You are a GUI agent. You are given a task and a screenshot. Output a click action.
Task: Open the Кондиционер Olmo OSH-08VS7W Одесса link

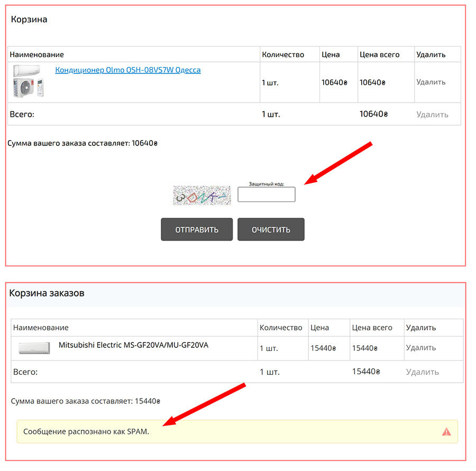click(x=127, y=70)
